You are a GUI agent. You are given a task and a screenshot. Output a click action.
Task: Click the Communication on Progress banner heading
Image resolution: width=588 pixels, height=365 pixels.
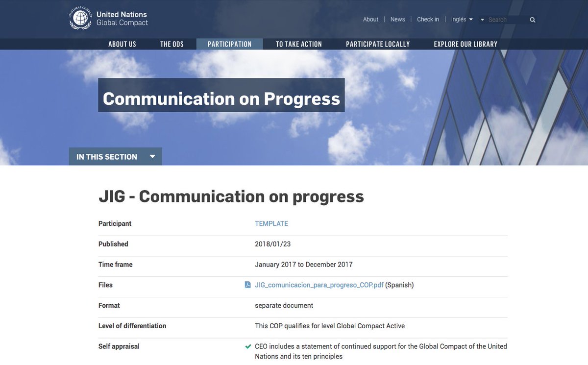coord(221,98)
